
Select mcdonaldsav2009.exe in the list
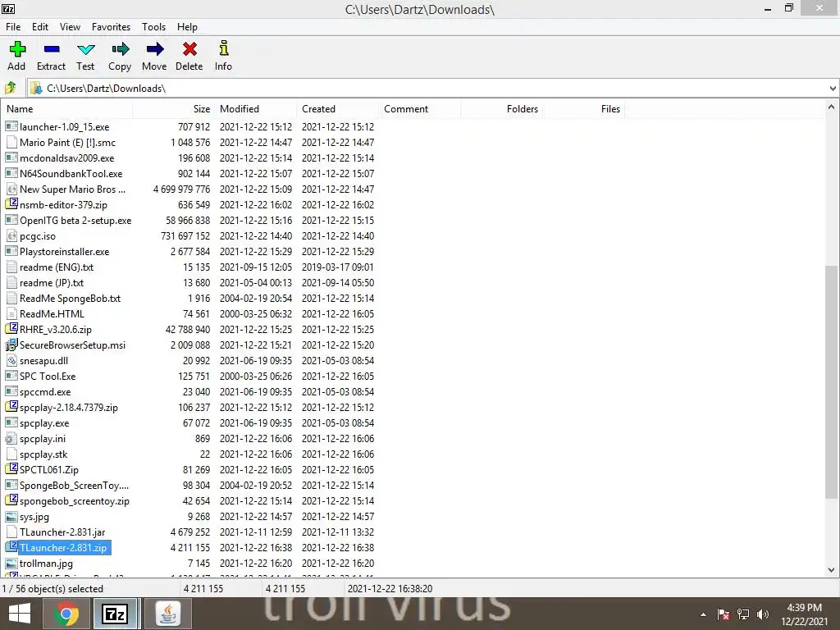67,158
